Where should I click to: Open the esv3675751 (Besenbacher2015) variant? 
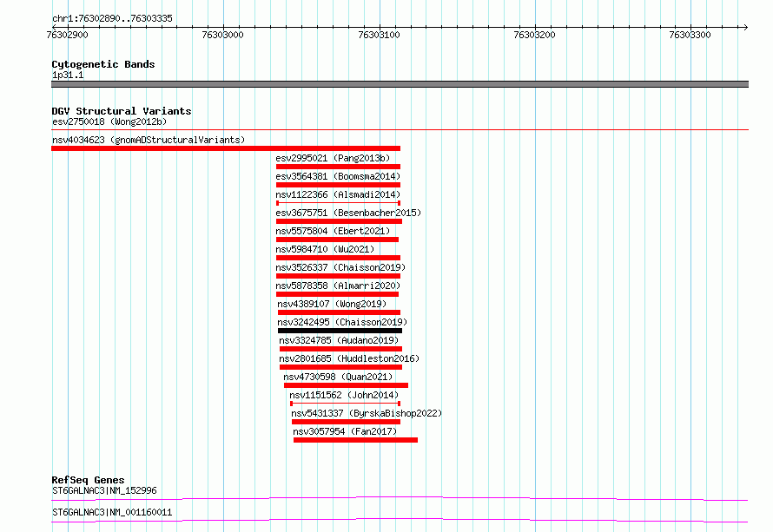point(348,213)
